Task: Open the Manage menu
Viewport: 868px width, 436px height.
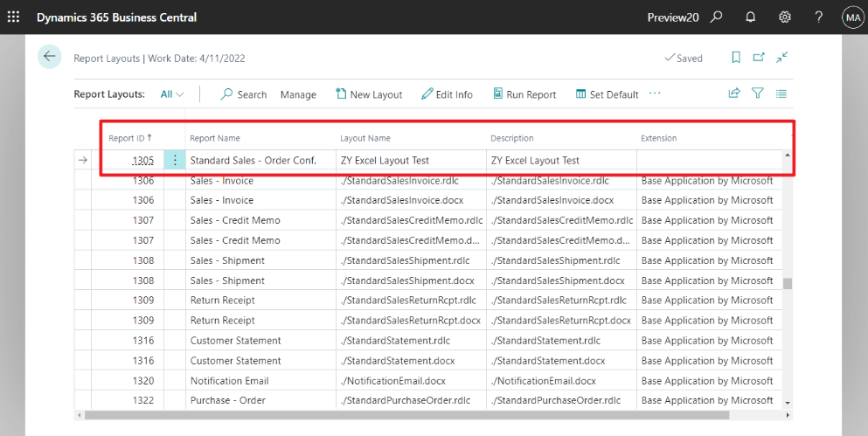Action: [x=298, y=94]
